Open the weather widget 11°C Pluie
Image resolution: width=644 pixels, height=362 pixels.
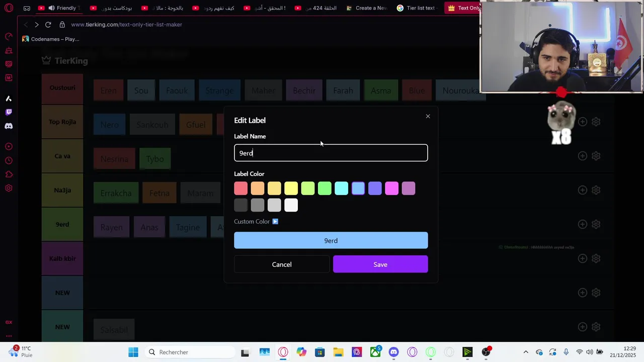(x=20, y=352)
